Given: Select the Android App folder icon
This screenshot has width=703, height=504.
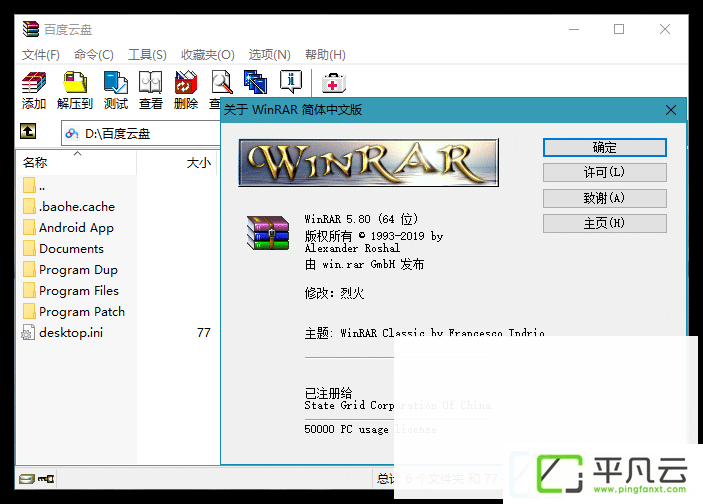Looking at the screenshot, I should 29,228.
